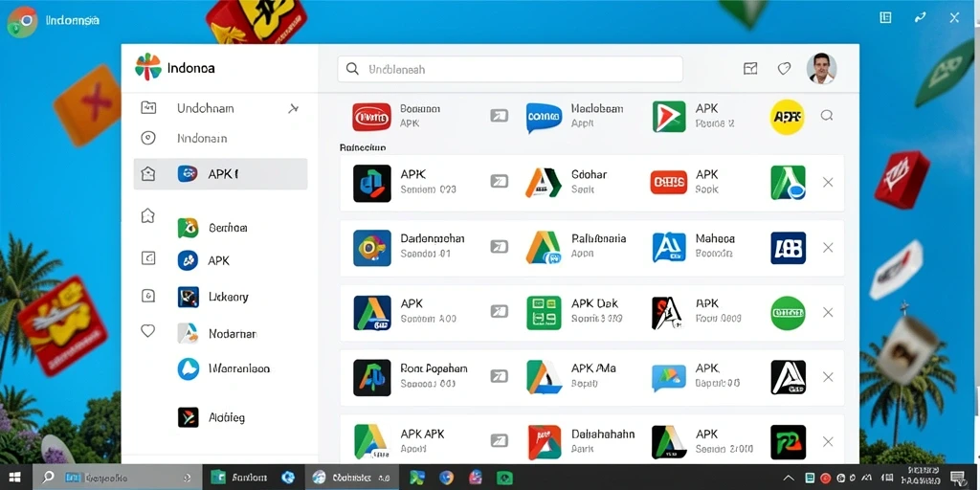Click the colorful fish Darlonmohan icon
This screenshot has width=980, height=490.
click(372, 248)
